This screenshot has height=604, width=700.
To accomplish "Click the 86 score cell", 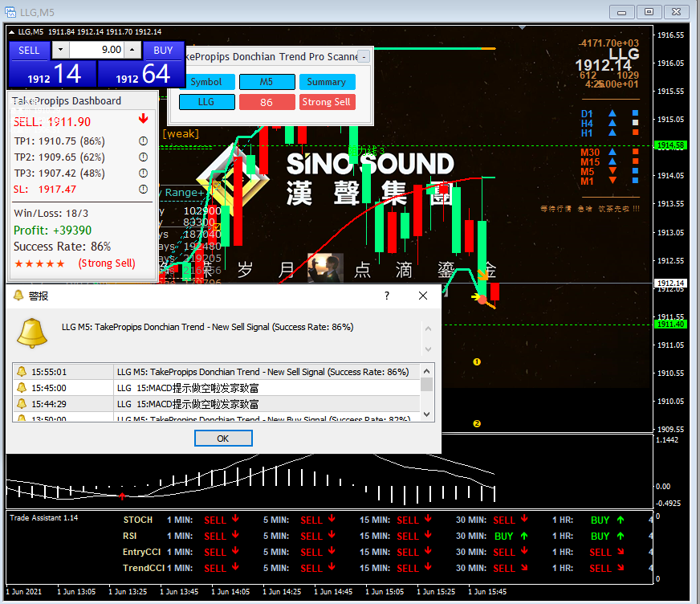I will tap(267, 102).
